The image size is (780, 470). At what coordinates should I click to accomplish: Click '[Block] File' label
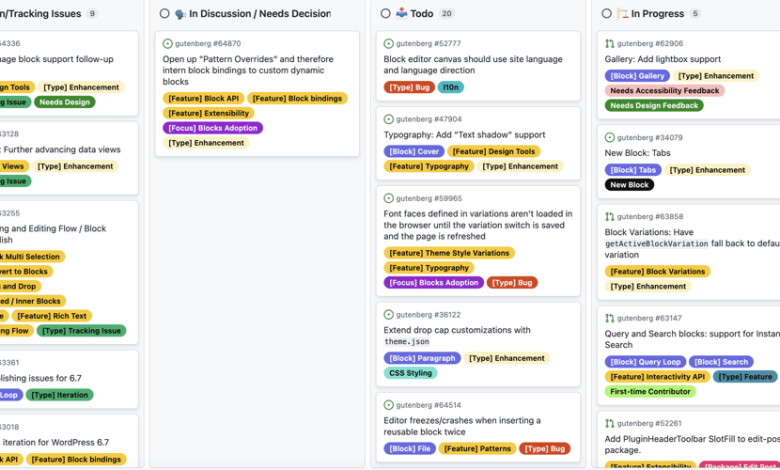(409, 449)
